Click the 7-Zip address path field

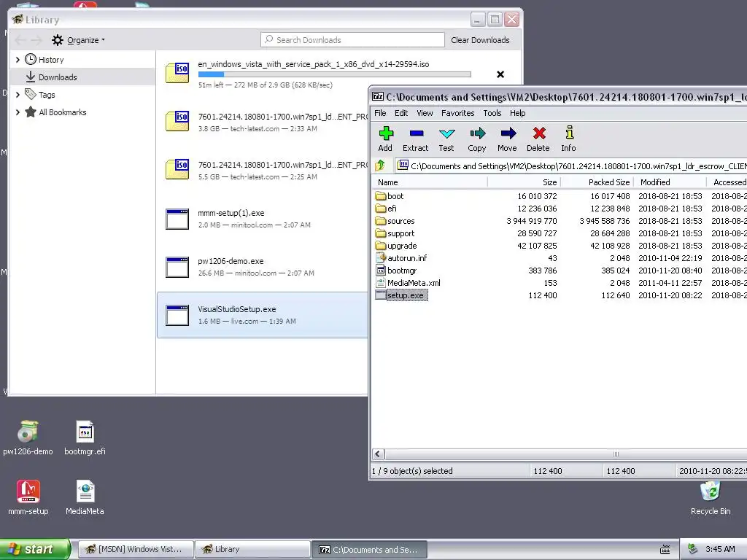pos(570,166)
